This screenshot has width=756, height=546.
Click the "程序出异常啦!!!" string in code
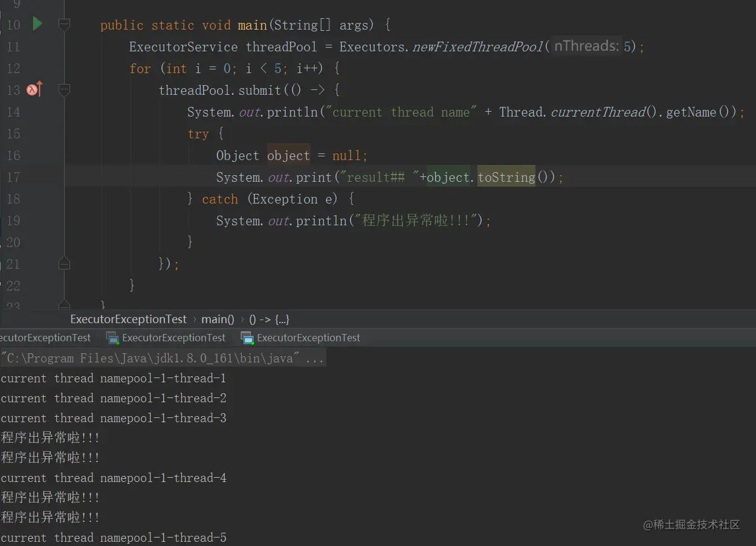pyautogui.click(x=416, y=220)
